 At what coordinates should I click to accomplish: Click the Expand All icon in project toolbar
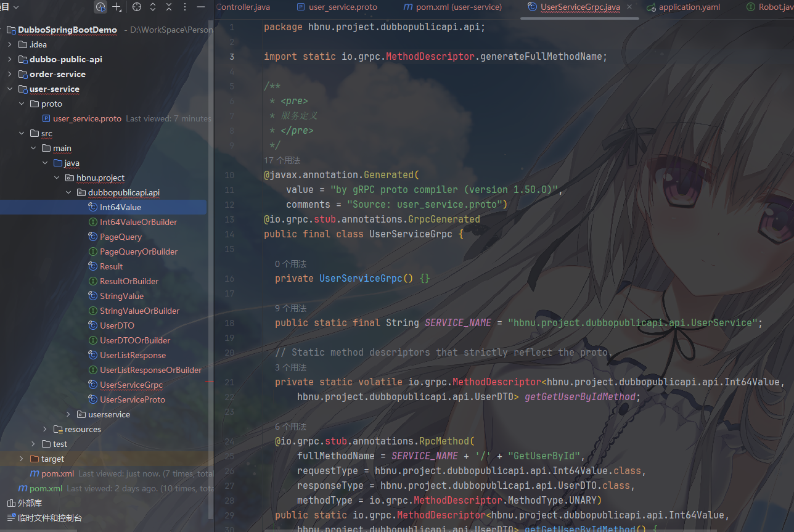pyautogui.click(x=153, y=7)
